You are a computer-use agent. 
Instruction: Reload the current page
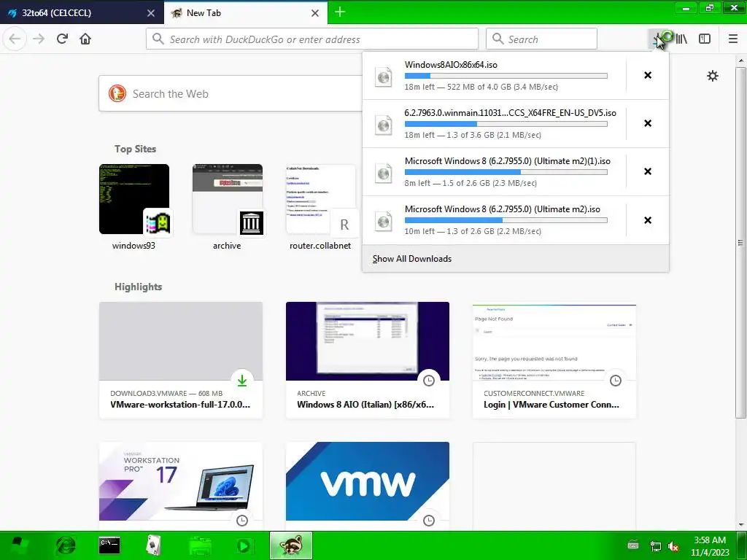tap(62, 39)
